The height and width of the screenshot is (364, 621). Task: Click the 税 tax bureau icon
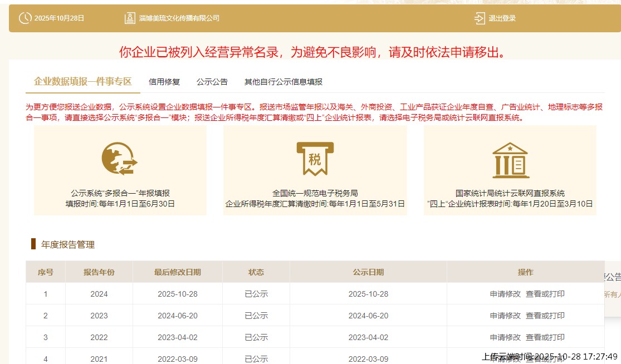(315, 158)
